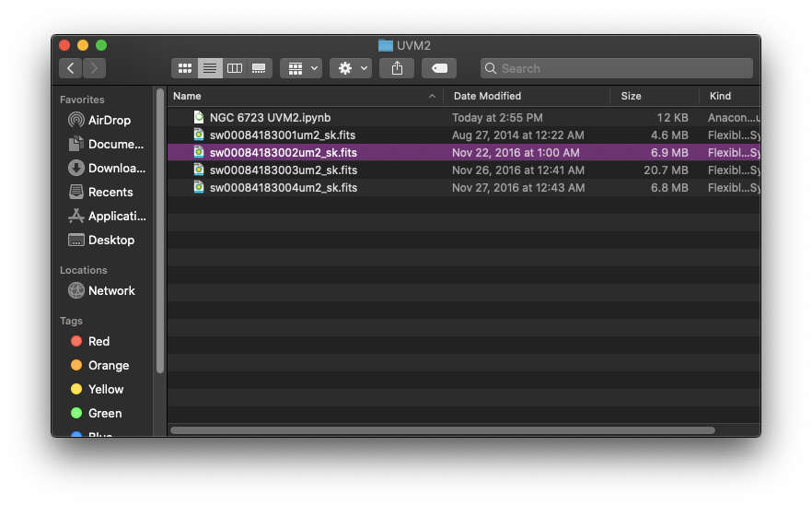
Task: Sort by the Size column header
Action: (x=631, y=96)
